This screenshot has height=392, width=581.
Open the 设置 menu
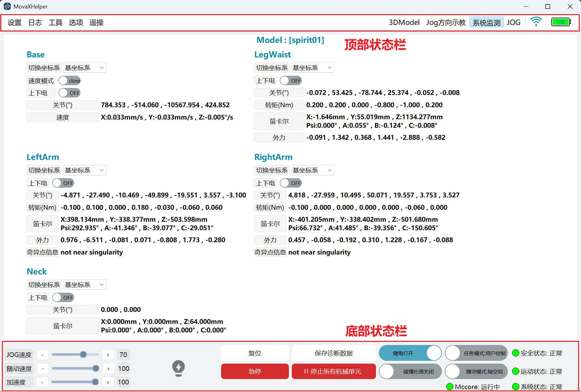pos(14,22)
